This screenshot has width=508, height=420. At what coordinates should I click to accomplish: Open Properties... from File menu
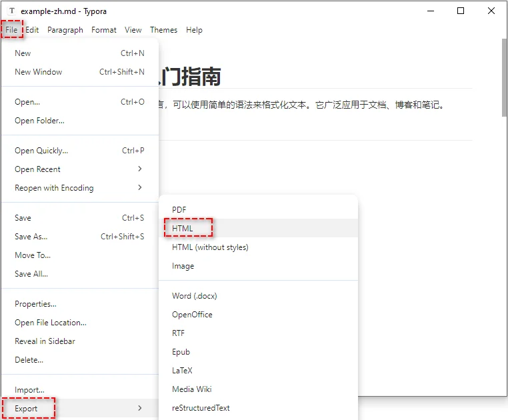80,304
